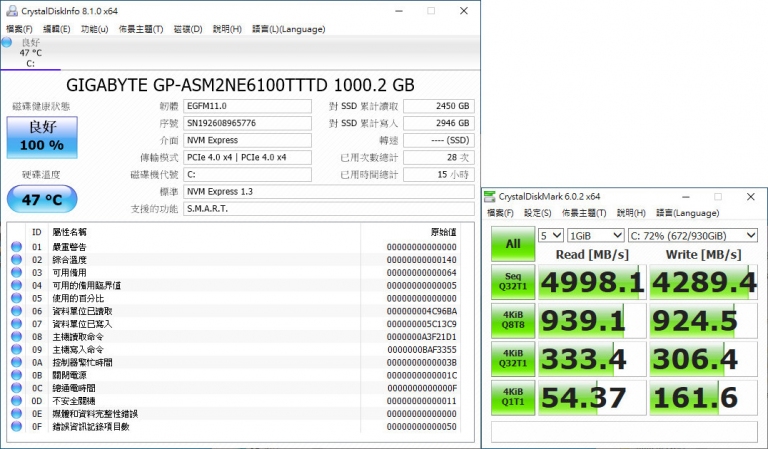Click the power-on count value 28 次
The image size is (768, 449).
tap(439, 158)
